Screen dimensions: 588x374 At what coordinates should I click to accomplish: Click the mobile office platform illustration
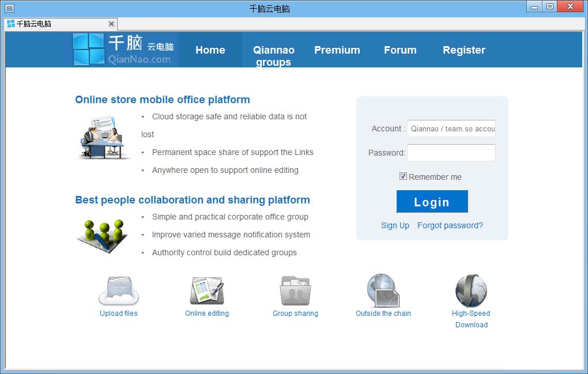click(x=103, y=137)
